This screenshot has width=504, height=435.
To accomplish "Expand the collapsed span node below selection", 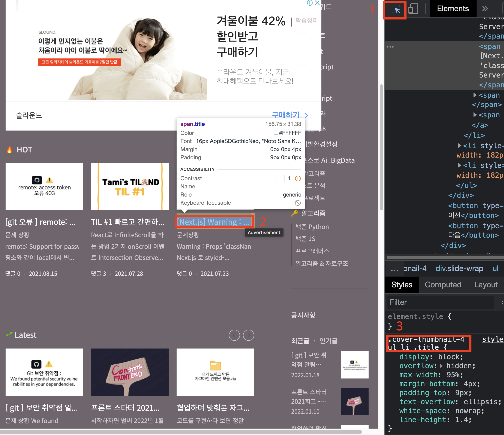I will coord(475,95).
